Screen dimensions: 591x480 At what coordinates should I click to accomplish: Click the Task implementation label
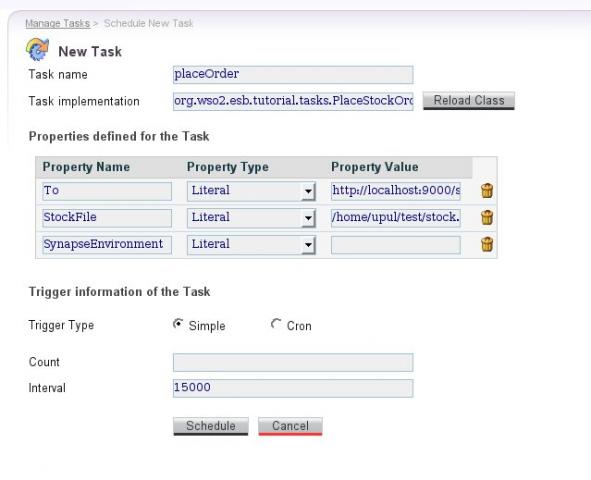pyautogui.click(x=84, y=101)
